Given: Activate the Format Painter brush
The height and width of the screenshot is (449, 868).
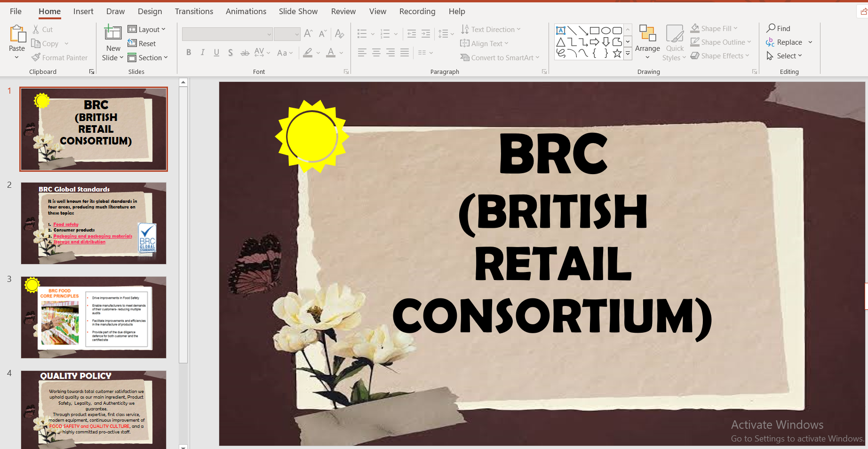Looking at the screenshot, I should click(36, 57).
